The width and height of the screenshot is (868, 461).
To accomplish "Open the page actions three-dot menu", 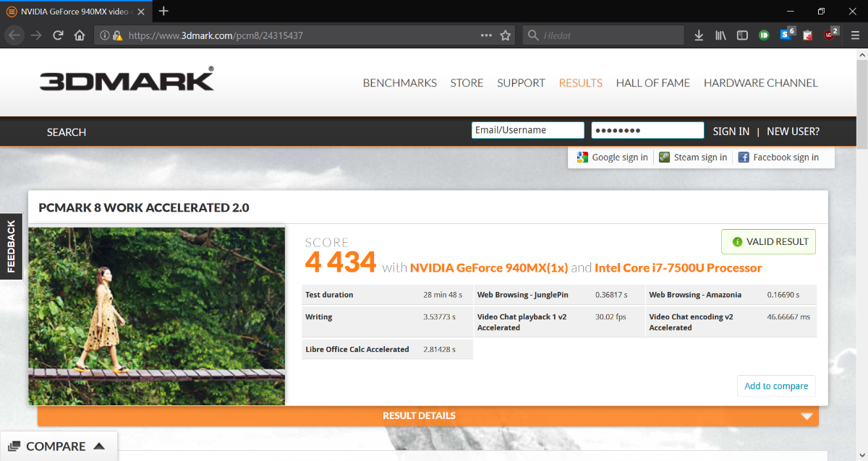I will (x=486, y=35).
